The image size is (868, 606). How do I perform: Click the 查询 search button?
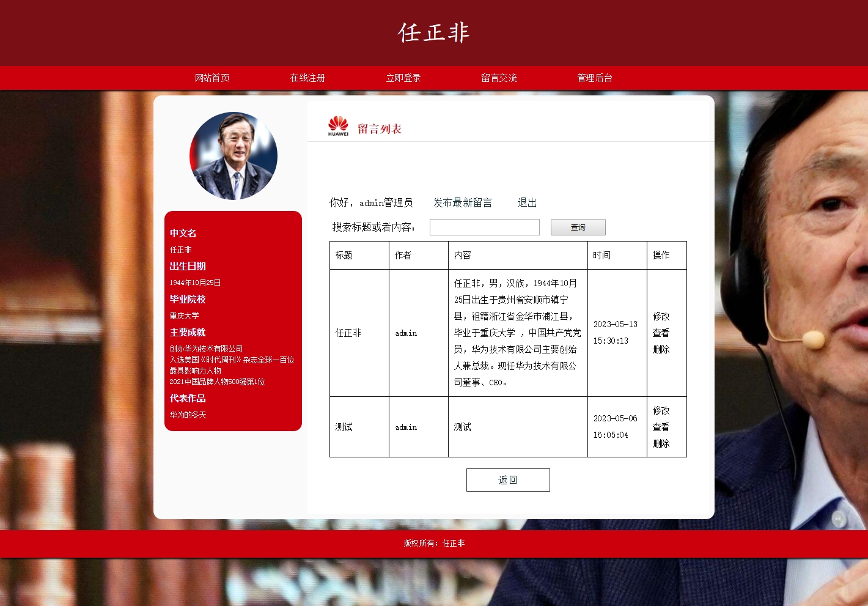pyautogui.click(x=578, y=227)
